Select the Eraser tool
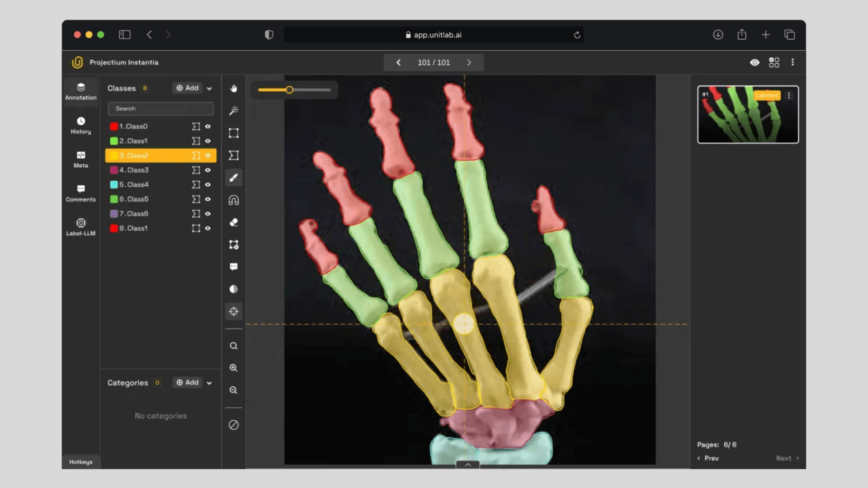The height and width of the screenshot is (488, 868). [234, 222]
